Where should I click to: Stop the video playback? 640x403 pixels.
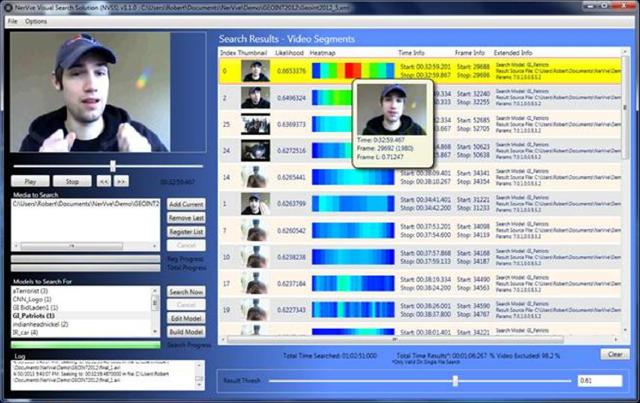[72, 181]
